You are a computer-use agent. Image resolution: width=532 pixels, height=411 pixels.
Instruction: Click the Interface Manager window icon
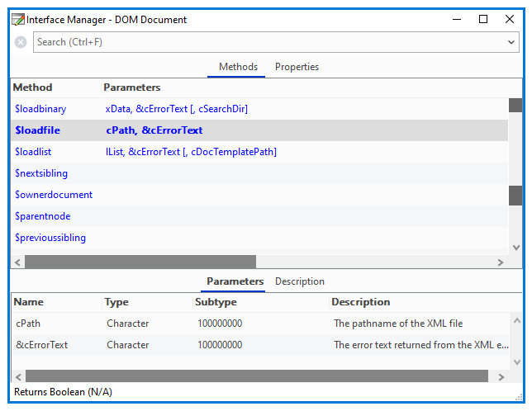[17, 19]
